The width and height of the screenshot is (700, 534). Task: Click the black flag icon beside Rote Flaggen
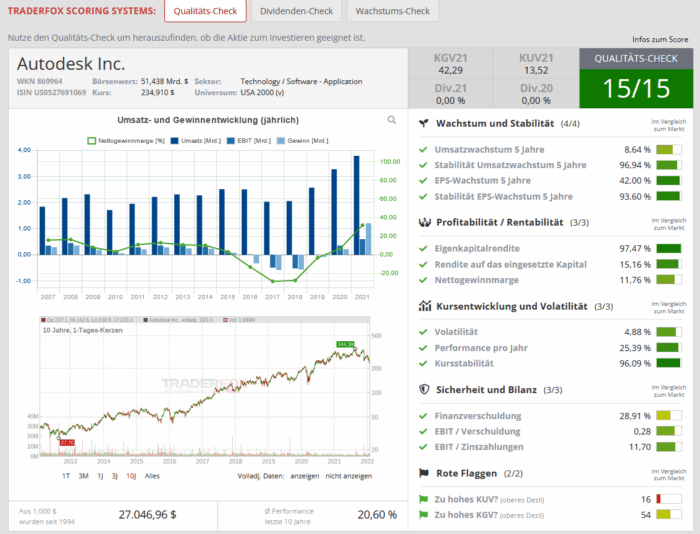tap(425, 473)
